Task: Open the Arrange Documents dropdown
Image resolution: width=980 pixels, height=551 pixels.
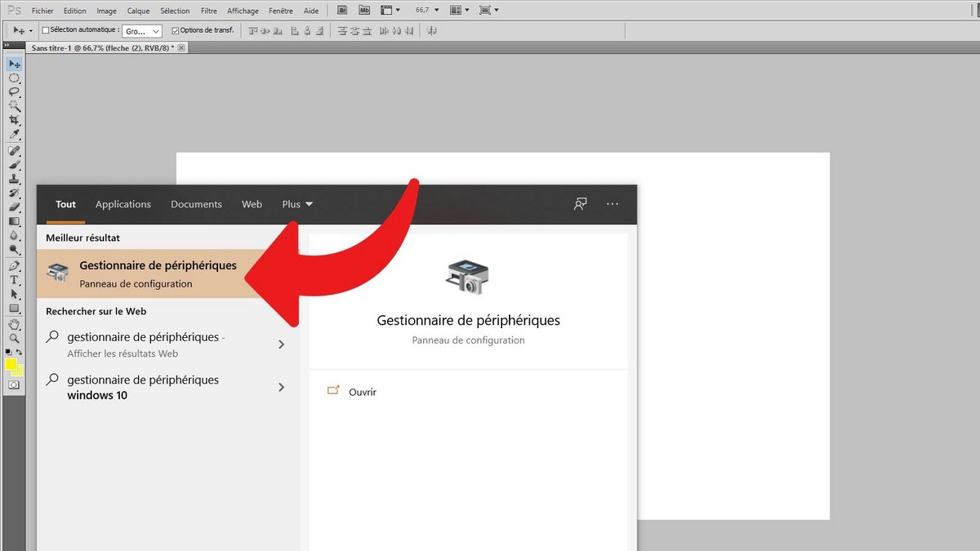Action: pyautogui.click(x=460, y=11)
